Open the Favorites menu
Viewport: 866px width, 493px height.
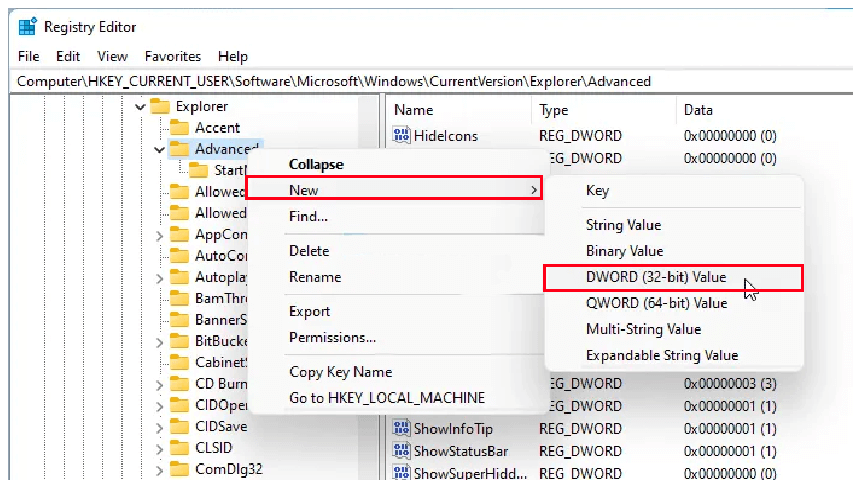(x=173, y=56)
